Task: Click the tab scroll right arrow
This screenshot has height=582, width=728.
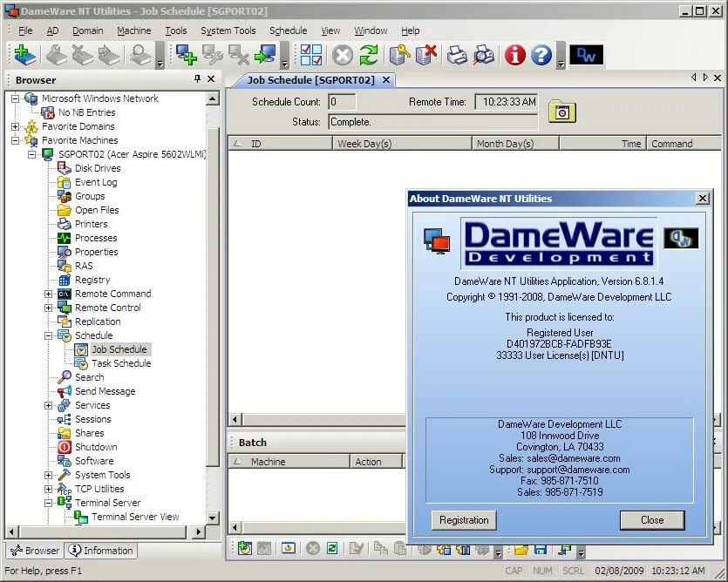Action: tap(705, 78)
